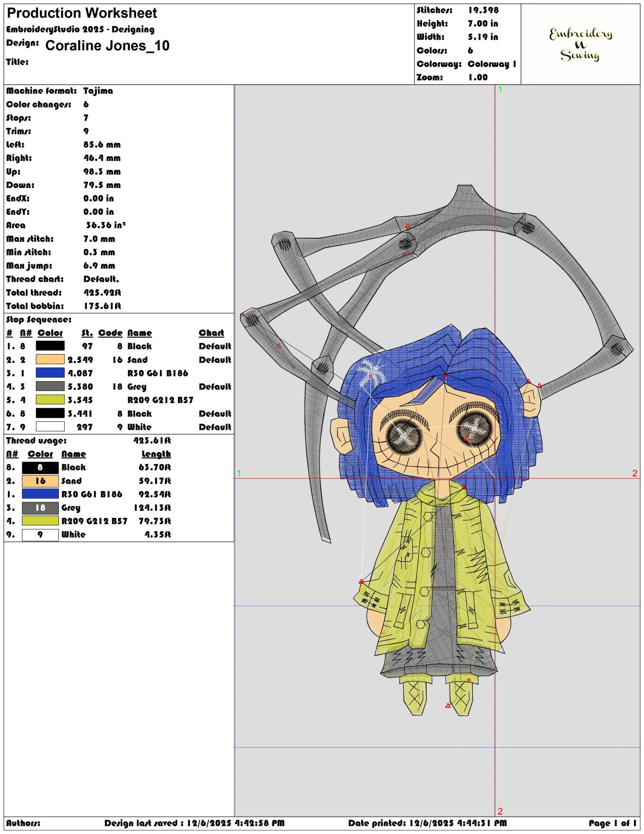Click the Area value 36.36 in²

[x=106, y=225]
